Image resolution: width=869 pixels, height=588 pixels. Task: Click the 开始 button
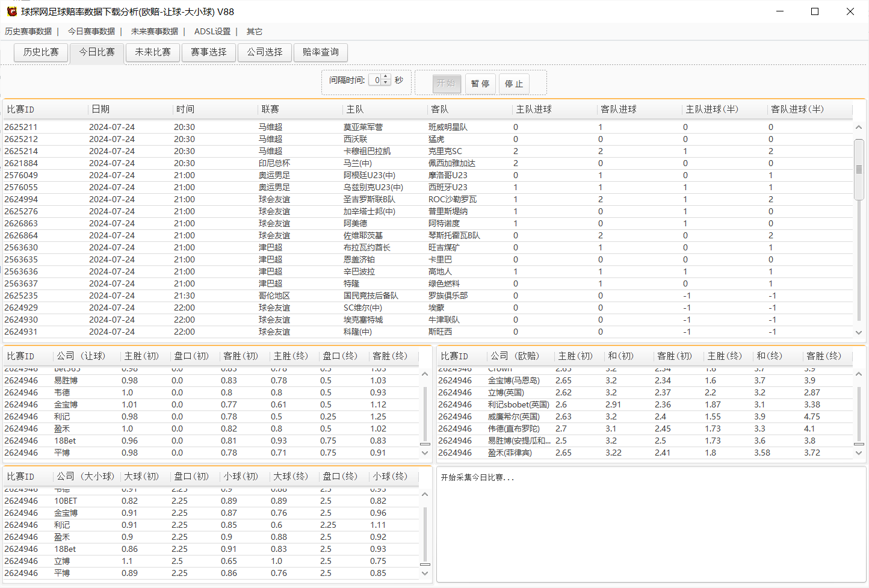pyautogui.click(x=447, y=84)
